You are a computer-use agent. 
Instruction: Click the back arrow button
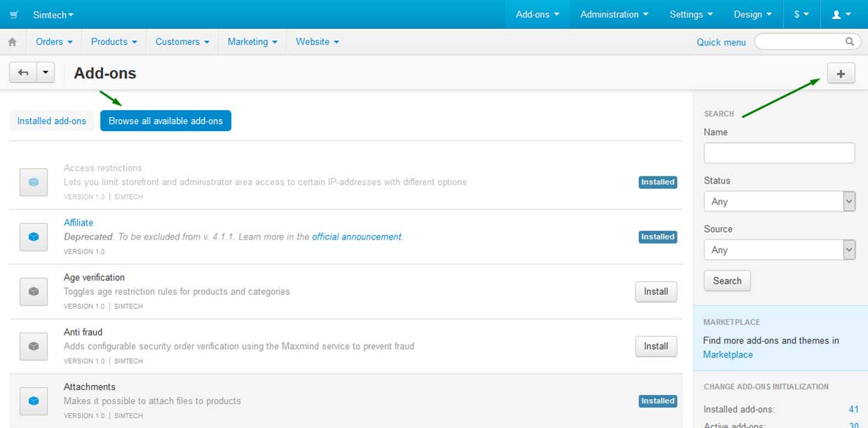pos(23,73)
